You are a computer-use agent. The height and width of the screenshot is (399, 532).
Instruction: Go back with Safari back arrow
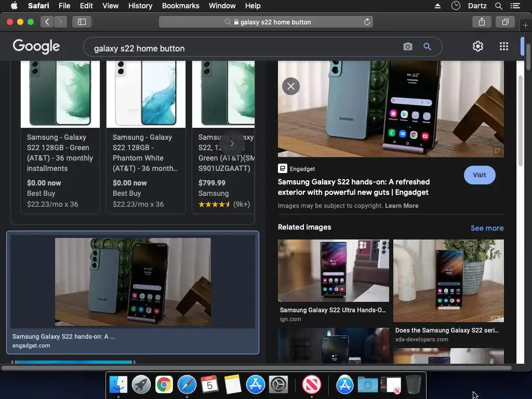pyautogui.click(x=47, y=22)
